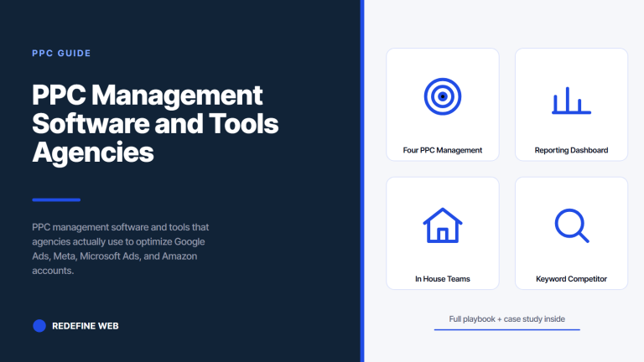Click the house icon
Image resolution: width=644 pixels, height=362 pixels.
tap(443, 225)
